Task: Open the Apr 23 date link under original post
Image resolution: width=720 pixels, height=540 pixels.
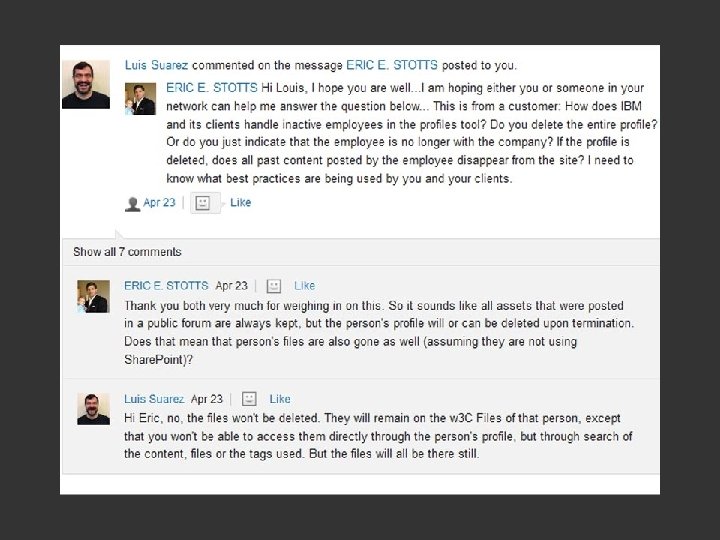Action: [x=160, y=203]
